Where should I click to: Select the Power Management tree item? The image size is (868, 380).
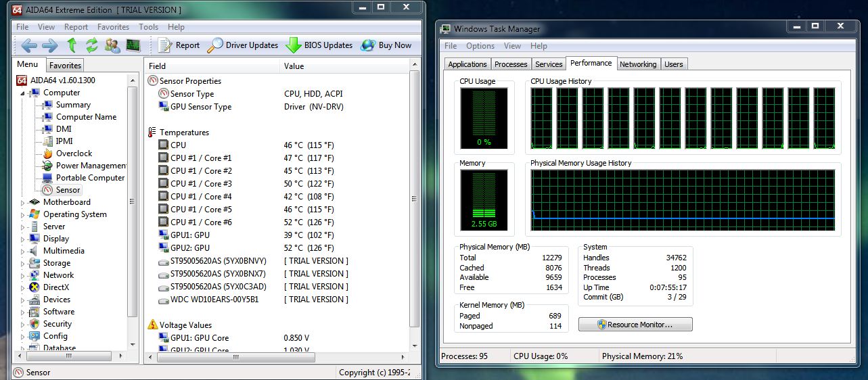tap(91, 166)
